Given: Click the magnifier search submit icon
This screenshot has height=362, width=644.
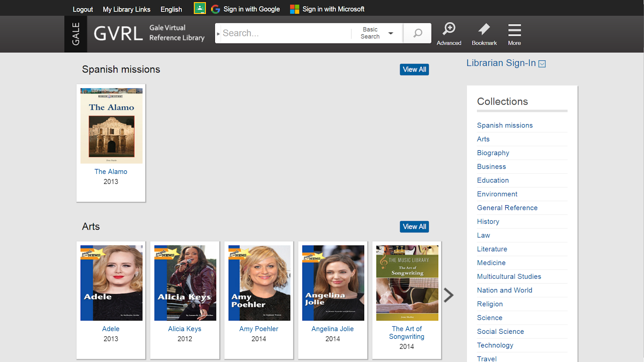Looking at the screenshot, I should click(x=417, y=33).
